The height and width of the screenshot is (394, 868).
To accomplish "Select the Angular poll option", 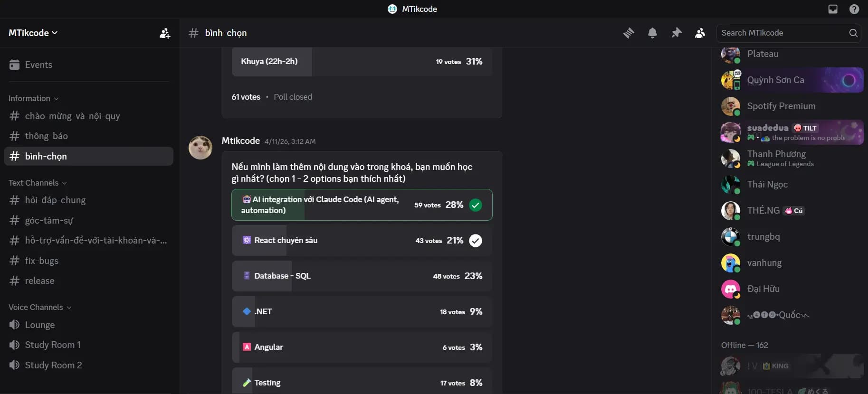I will 362,347.
